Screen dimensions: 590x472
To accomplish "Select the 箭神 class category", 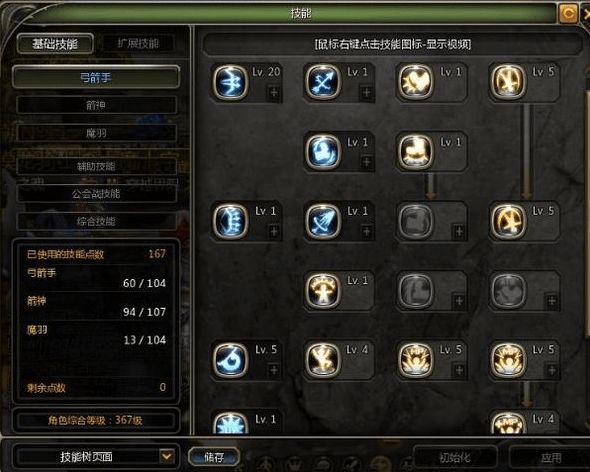I will 96,105.
